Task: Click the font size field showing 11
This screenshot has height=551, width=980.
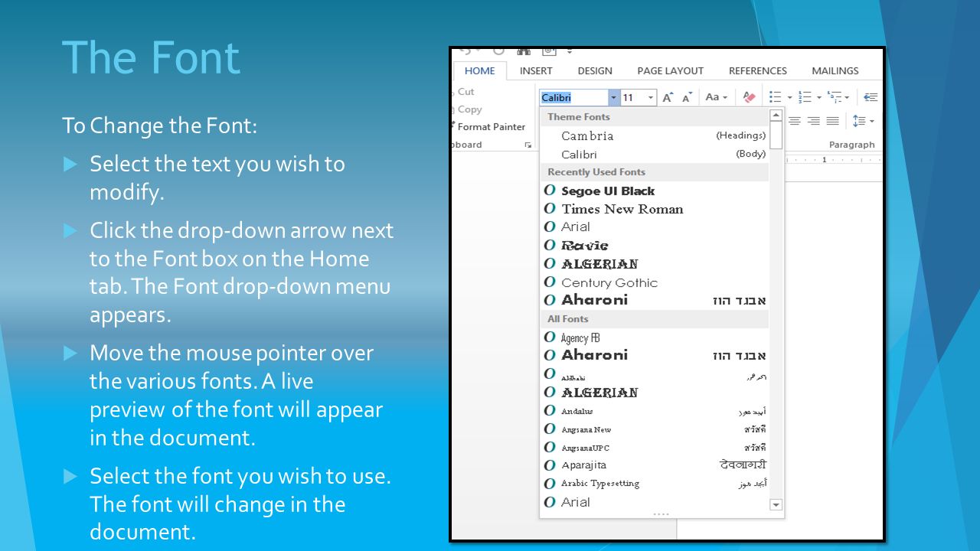Action: pyautogui.click(x=633, y=97)
